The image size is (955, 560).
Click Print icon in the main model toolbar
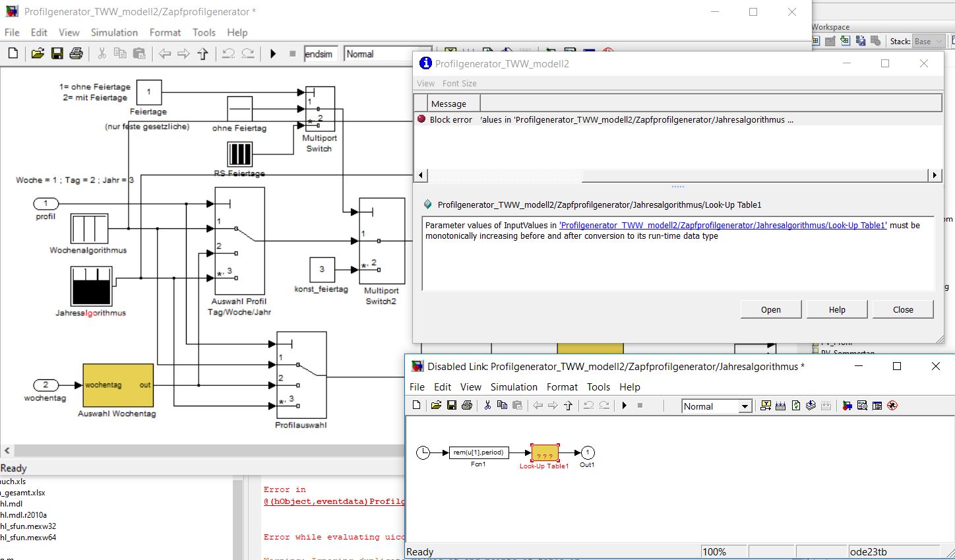point(76,54)
